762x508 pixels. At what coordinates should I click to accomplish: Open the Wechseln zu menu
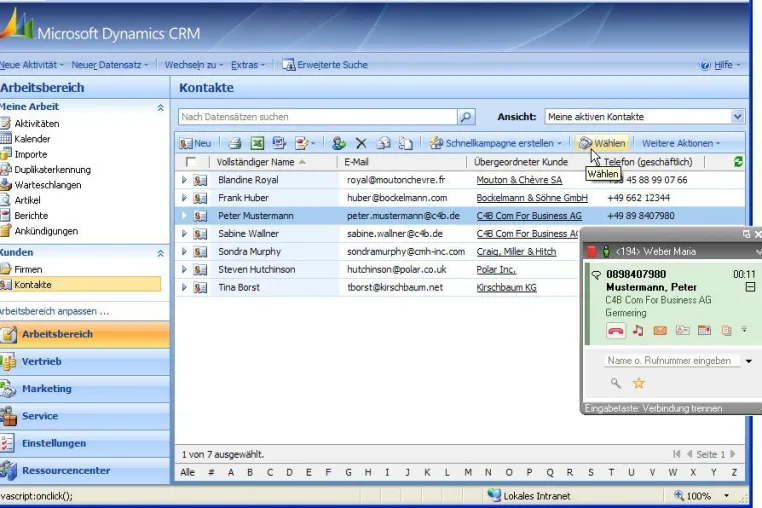pyautogui.click(x=194, y=65)
